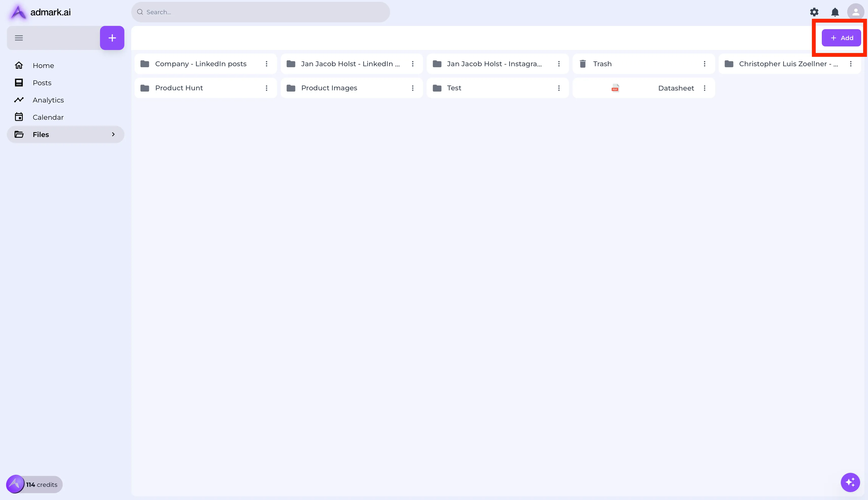Open the Analytics section
Viewport: 868px width, 500px height.
pos(48,100)
